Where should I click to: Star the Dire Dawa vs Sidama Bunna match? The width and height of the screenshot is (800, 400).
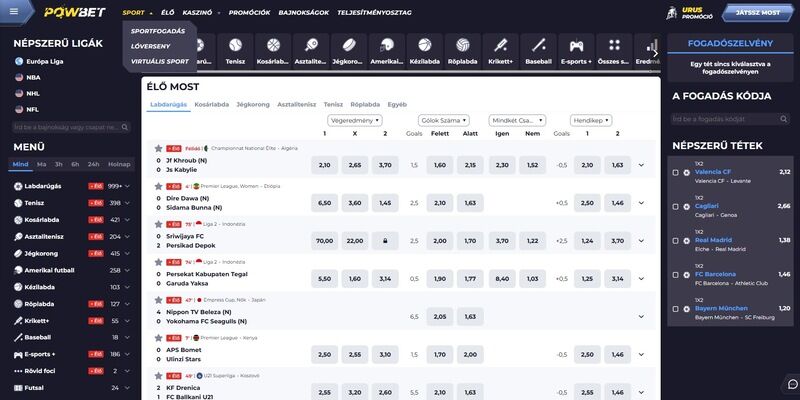point(158,186)
